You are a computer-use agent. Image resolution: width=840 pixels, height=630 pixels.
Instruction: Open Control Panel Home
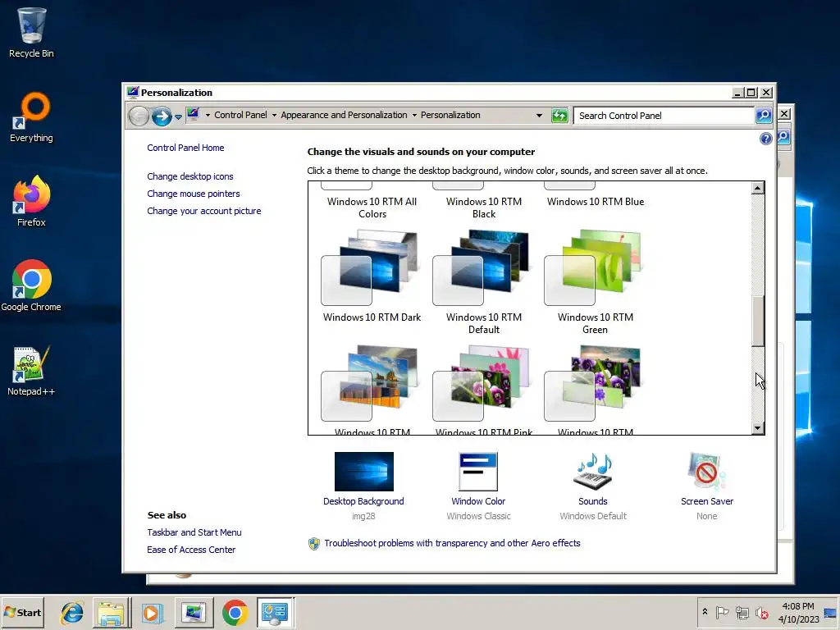point(185,148)
